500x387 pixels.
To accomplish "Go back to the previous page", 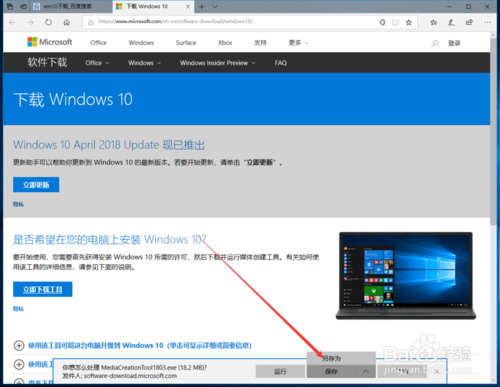I will (x=12, y=22).
